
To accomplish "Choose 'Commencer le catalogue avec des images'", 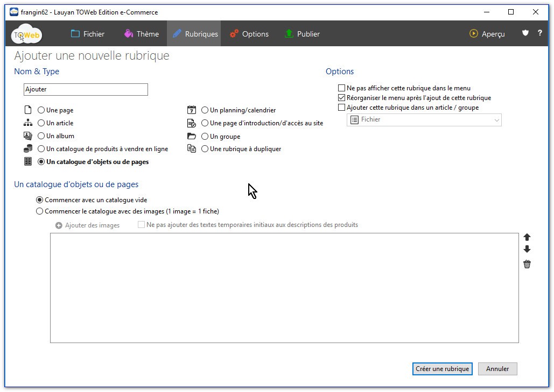I will (x=40, y=211).
